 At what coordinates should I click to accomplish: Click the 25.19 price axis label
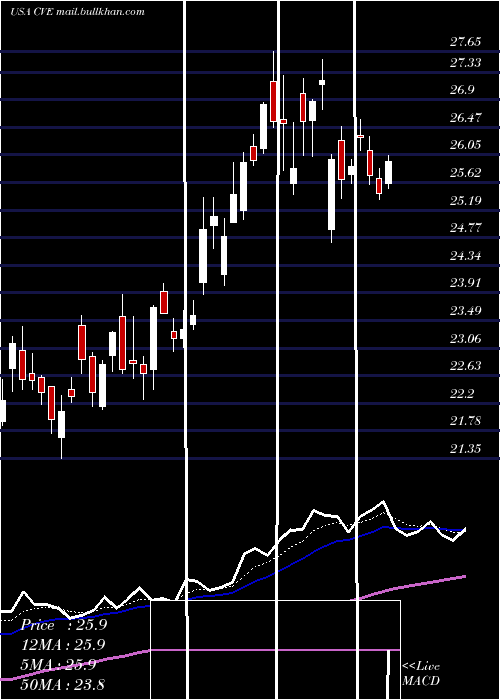pos(465,201)
